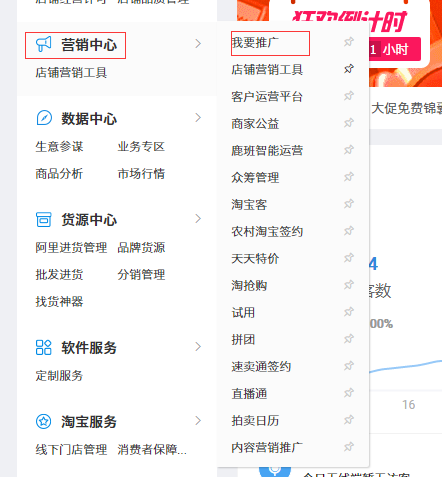Click the 货源中心 box icon

[x=44, y=220]
